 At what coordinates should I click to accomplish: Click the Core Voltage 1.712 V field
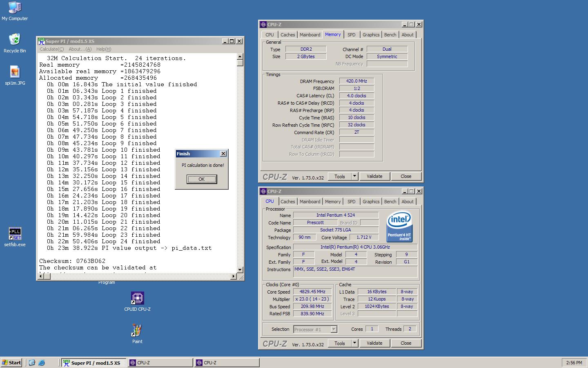tap(364, 238)
